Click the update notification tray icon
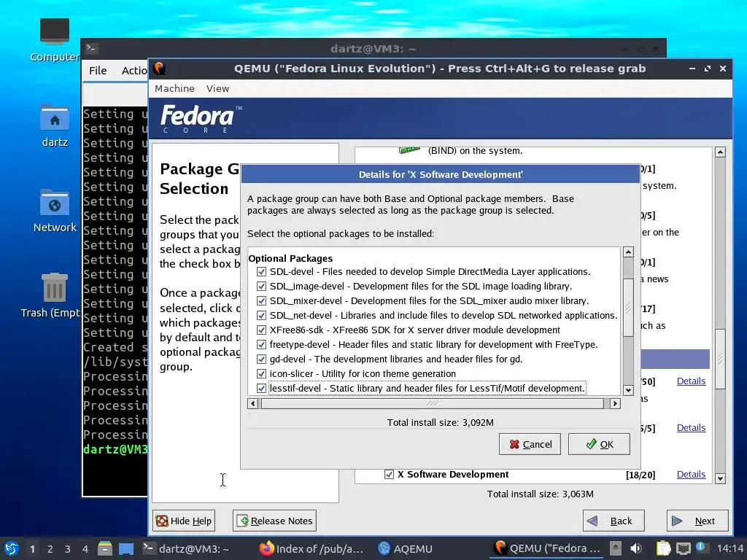 click(701, 548)
